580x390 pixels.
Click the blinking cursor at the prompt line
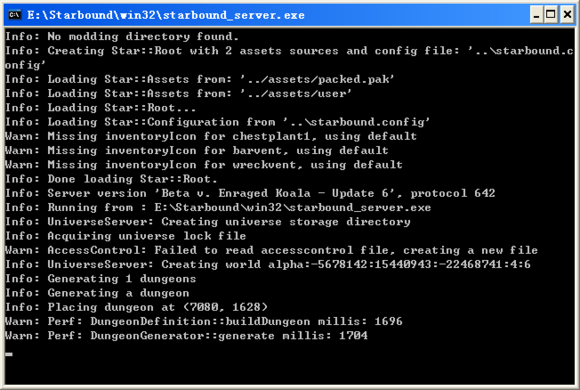point(9,354)
